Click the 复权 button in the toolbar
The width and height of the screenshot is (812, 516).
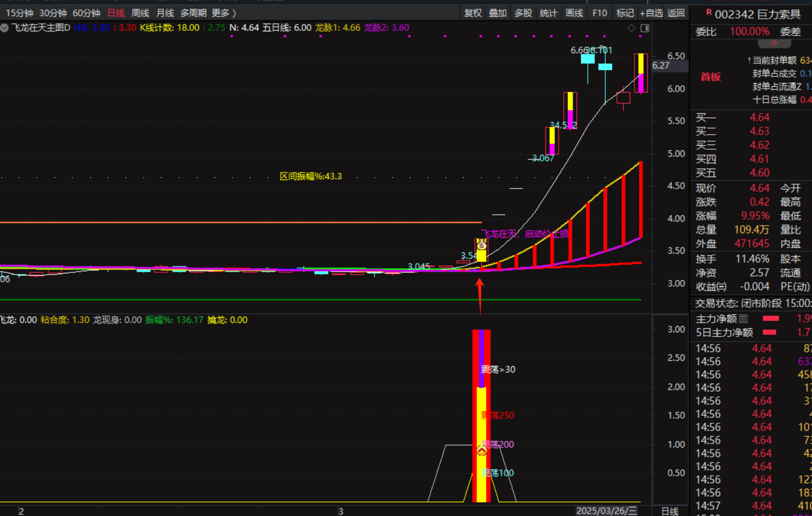[473, 13]
